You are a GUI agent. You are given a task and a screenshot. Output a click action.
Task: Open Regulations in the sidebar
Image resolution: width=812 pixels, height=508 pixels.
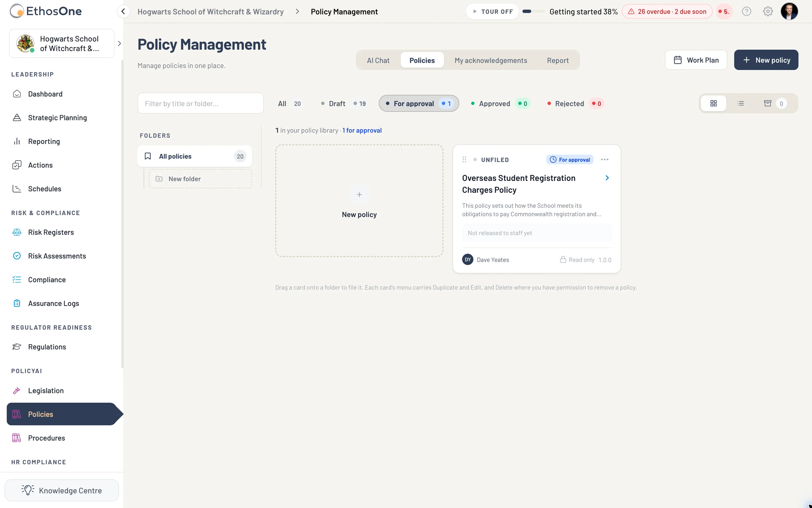62,347
